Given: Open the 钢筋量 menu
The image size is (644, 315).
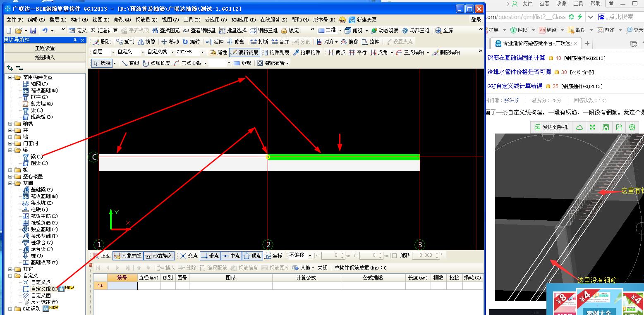Looking at the screenshot, I should coord(146,20).
